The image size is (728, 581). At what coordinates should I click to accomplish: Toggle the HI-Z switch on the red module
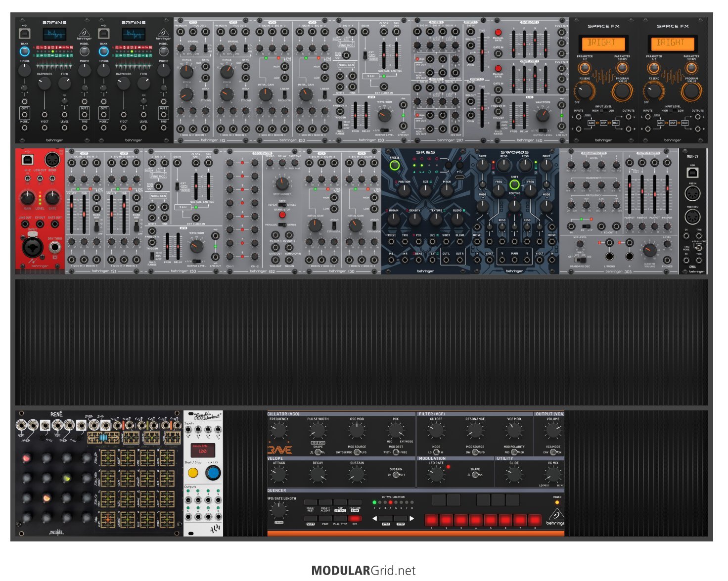coord(27,178)
